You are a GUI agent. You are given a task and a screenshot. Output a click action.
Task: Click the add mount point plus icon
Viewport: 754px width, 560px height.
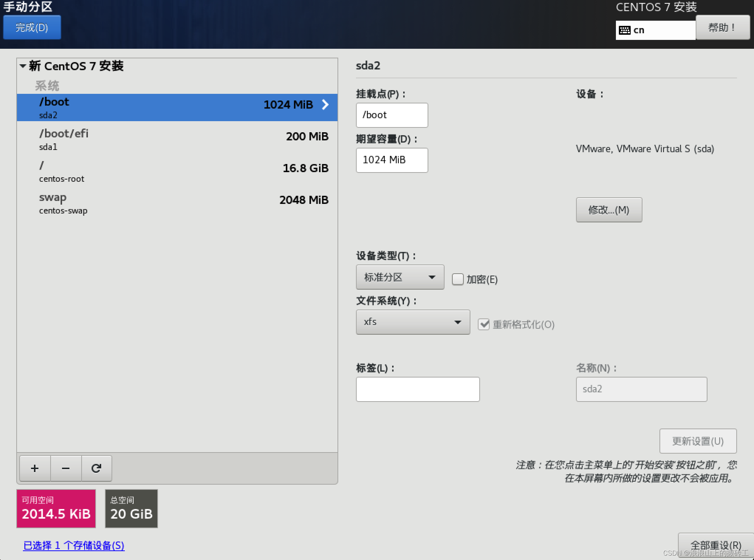click(x=35, y=468)
